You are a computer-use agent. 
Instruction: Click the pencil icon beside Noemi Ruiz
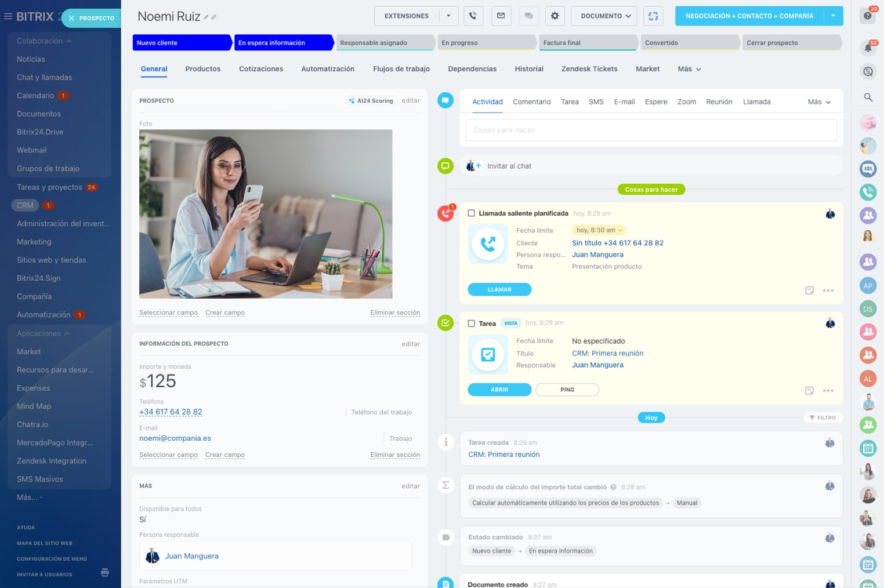pos(206,17)
